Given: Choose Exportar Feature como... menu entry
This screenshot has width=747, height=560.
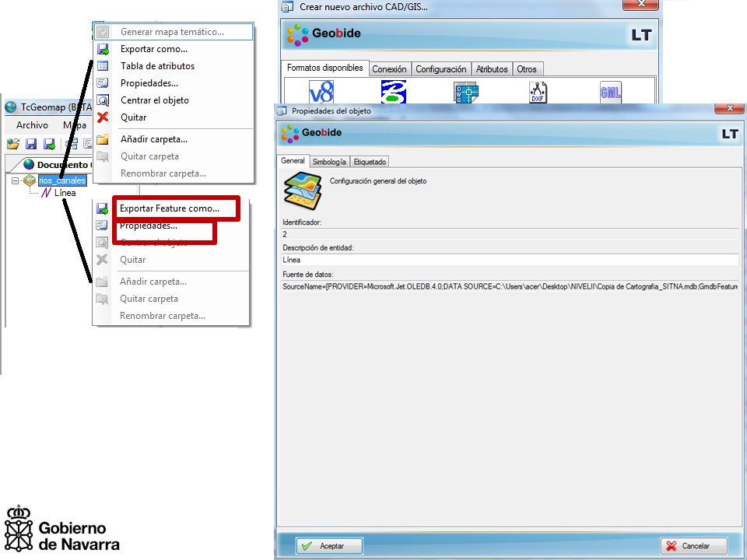Looking at the screenshot, I should (170, 208).
